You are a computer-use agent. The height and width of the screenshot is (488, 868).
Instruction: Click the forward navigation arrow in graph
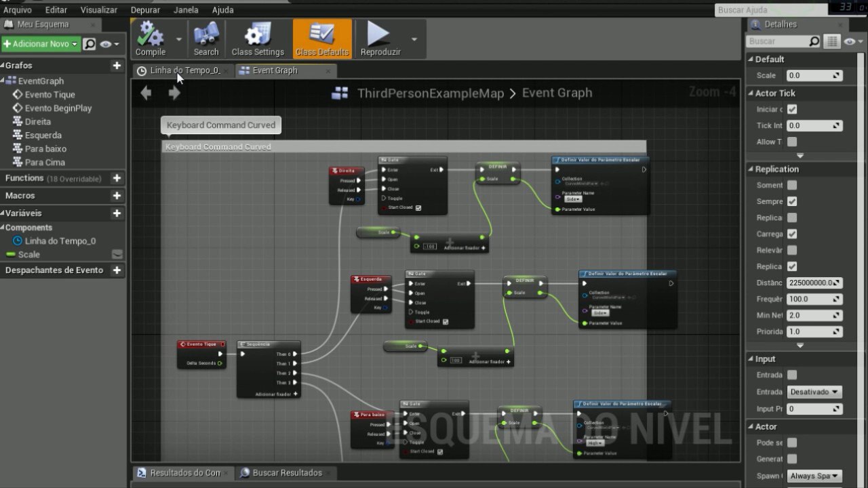pyautogui.click(x=174, y=93)
